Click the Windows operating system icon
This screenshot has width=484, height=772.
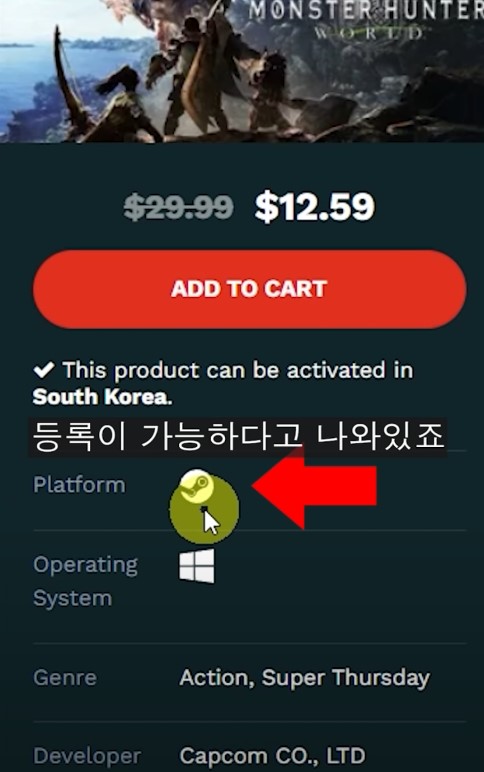pos(196,566)
